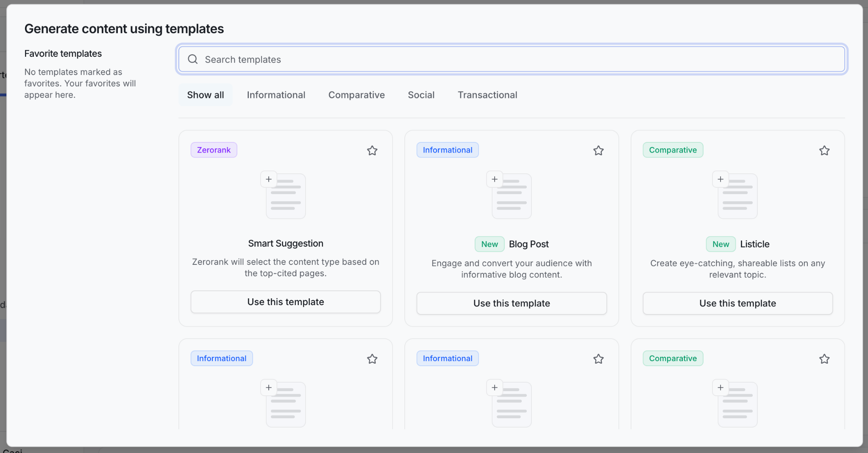
Task: Use the Listicle template
Action: 737,303
